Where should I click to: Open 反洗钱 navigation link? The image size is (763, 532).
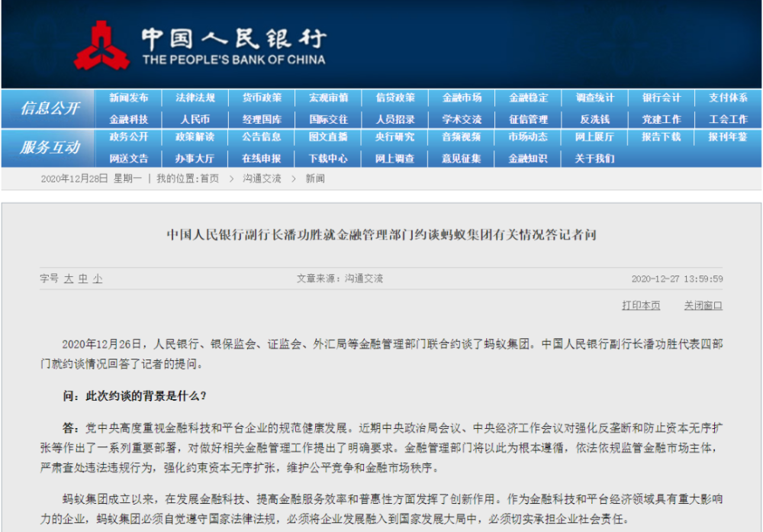click(x=595, y=119)
